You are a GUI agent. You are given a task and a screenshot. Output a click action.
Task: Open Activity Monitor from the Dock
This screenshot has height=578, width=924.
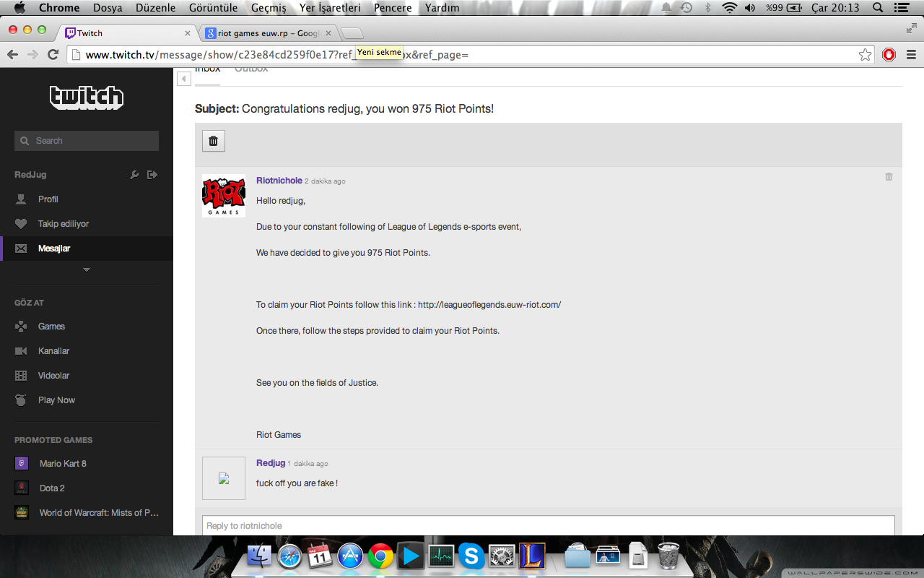click(441, 556)
